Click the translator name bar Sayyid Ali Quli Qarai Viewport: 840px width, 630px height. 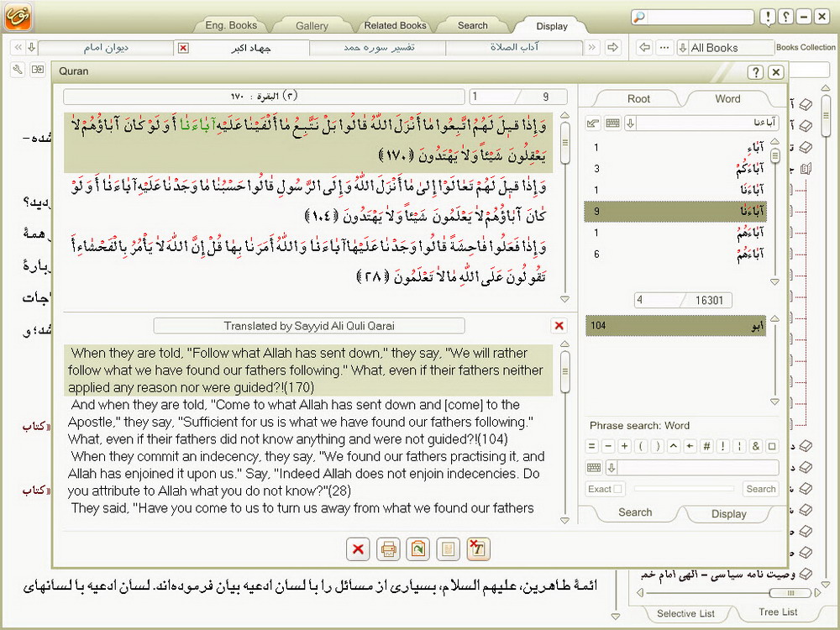pyautogui.click(x=309, y=326)
